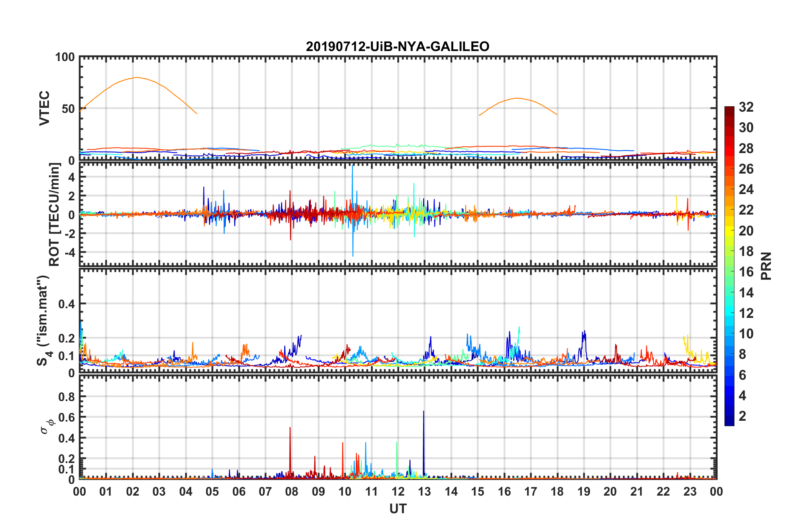Select colorbar tick label 32

tap(746, 107)
